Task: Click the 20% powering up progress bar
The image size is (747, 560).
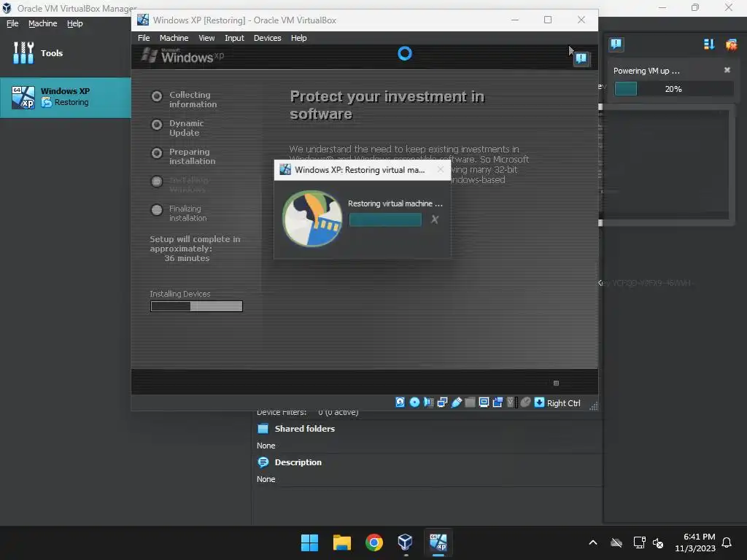Action: (673, 88)
